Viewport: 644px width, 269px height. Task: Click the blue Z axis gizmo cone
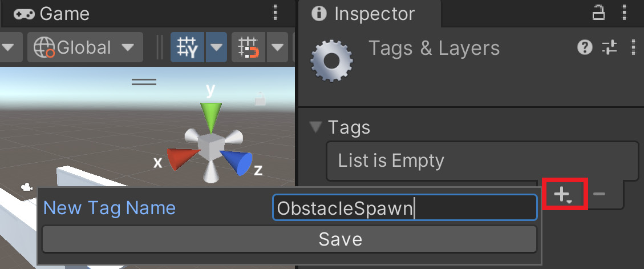coord(237,163)
